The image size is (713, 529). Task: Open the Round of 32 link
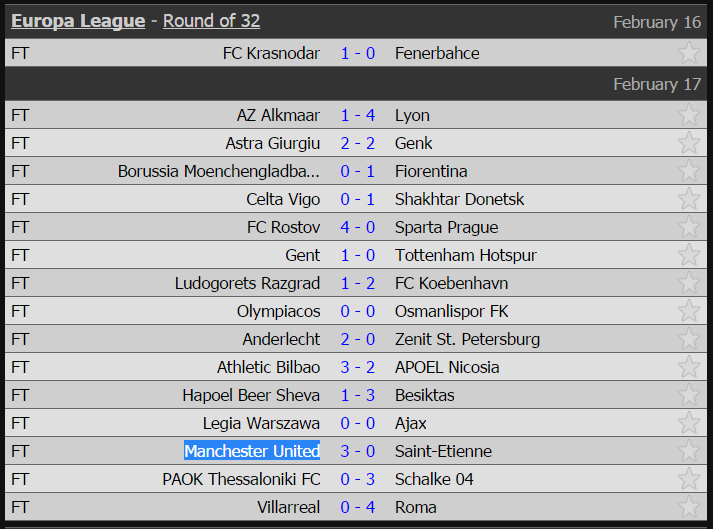pos(211,21)
